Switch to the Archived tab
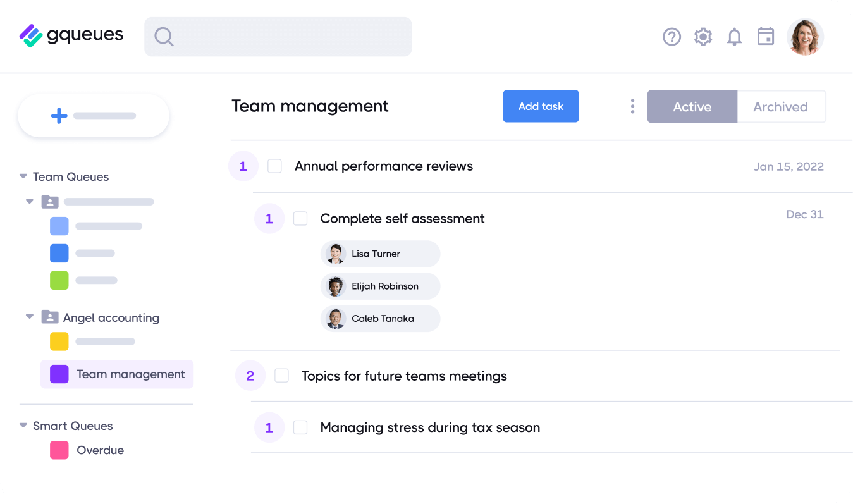This screenshot has width=853, height=504. 780,106
